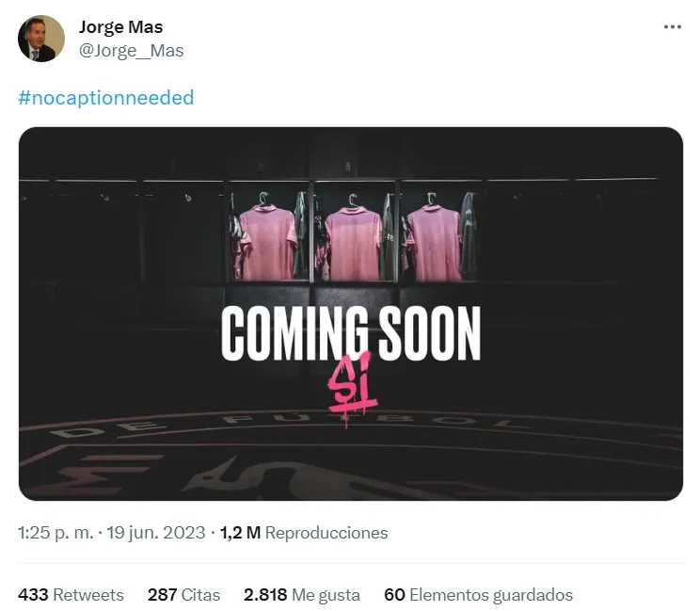700x611 pixels.
Task: Open the @Jorge__Mas handle link
Action: click(x=132, y=51)
